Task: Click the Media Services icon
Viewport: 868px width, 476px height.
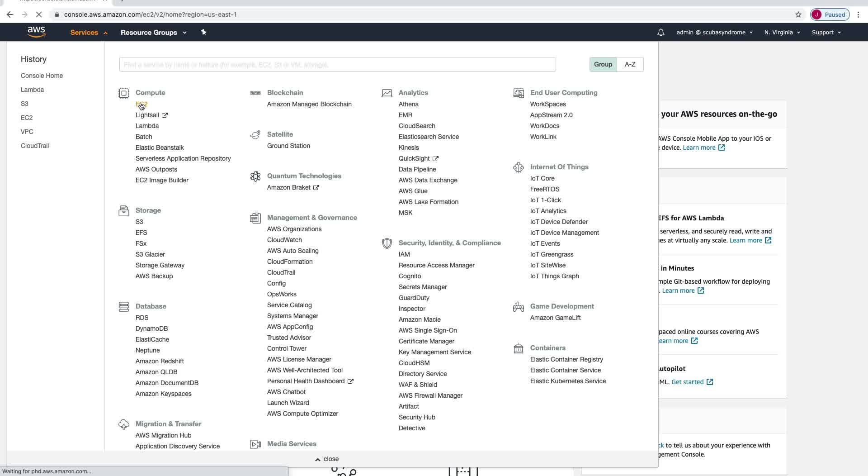Action: pyautogui.click(x=255, y=444)
